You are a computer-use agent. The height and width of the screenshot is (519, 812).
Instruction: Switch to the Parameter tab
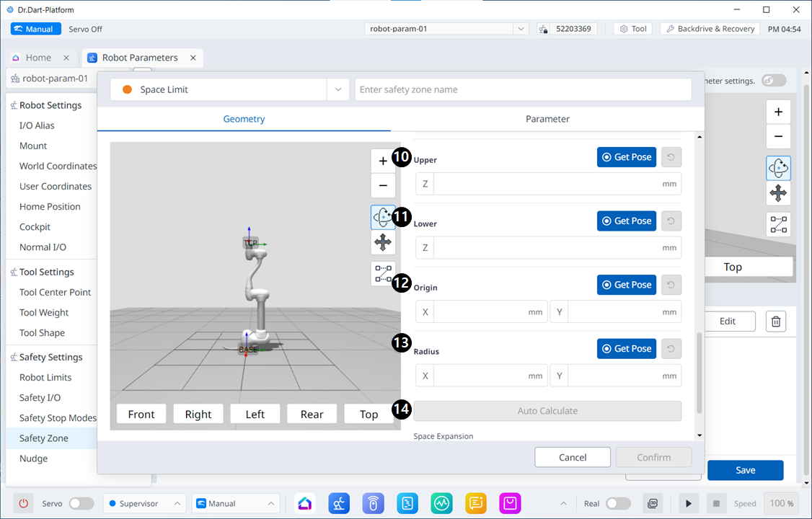(547, 119)
